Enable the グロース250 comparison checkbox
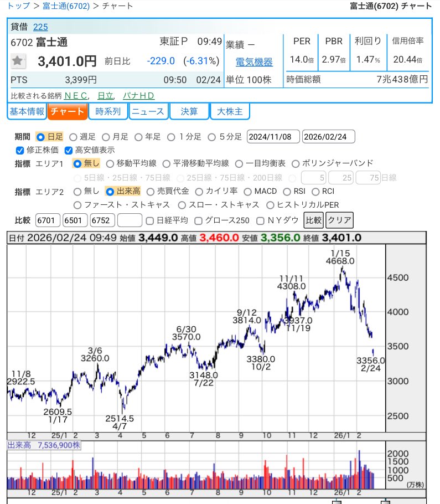Image resolution: width=440 pixels, height=504 pixels. [199, 221]
